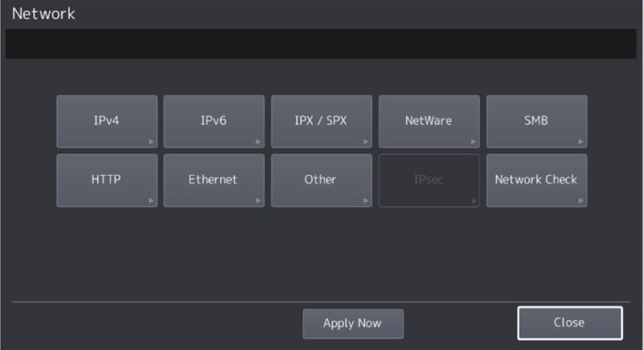Select the Ethernet settings button
Viewport: 644px width, 350px height.
213,180
